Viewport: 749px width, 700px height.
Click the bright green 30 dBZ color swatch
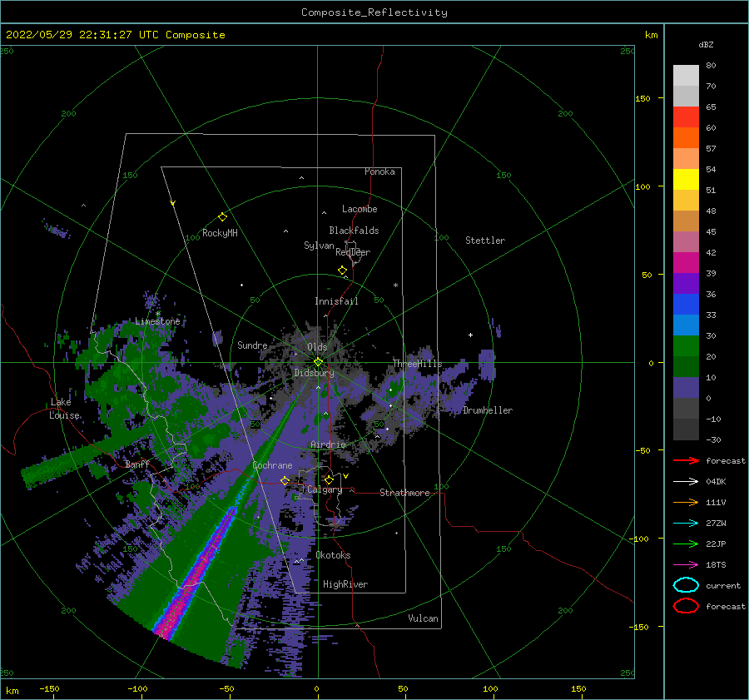pos(686,345)
